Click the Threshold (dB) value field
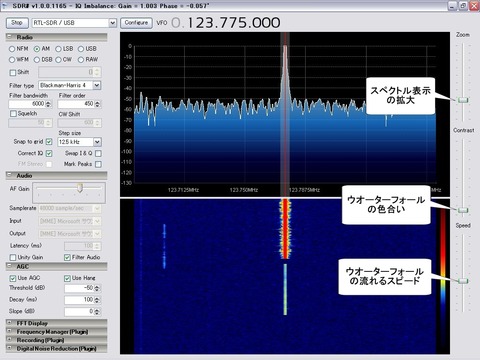This screenshot has width=480, height=360. pos(79,288)
